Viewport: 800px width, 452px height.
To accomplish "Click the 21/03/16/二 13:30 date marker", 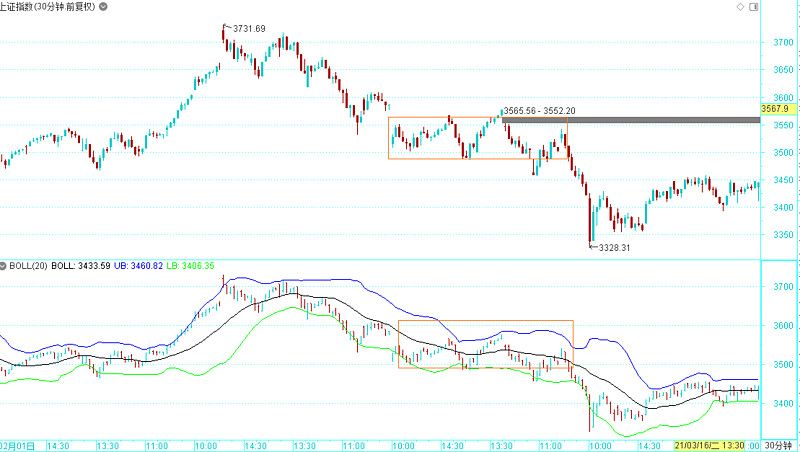I will click(709, 446).
